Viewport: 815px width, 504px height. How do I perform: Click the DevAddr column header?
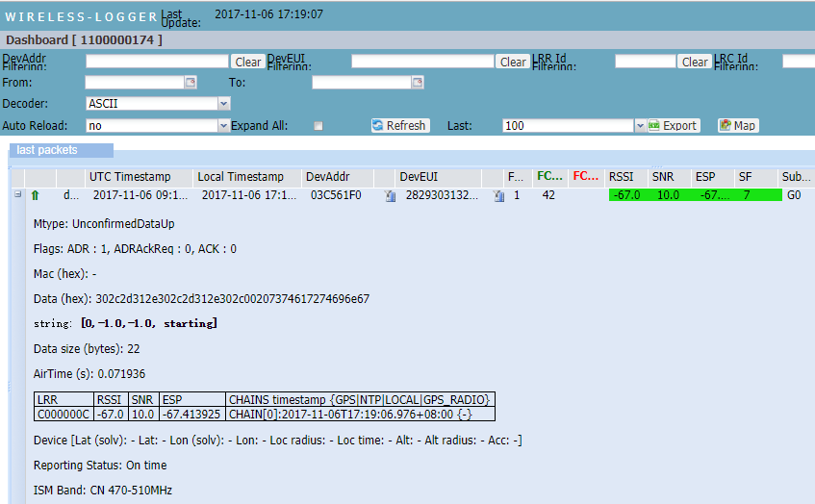click(338, 177)
